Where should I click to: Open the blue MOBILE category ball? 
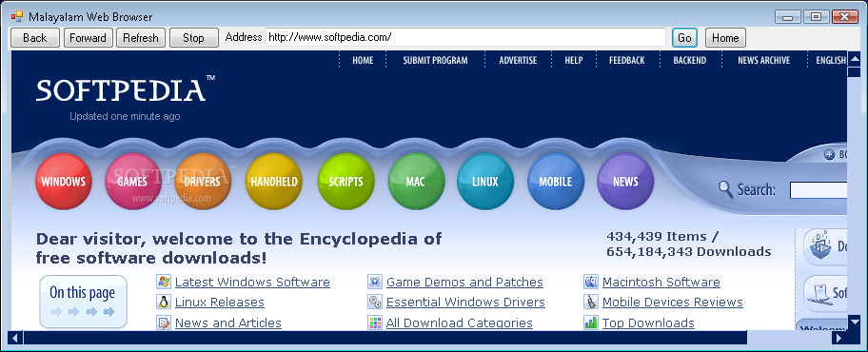coord(556,181)
